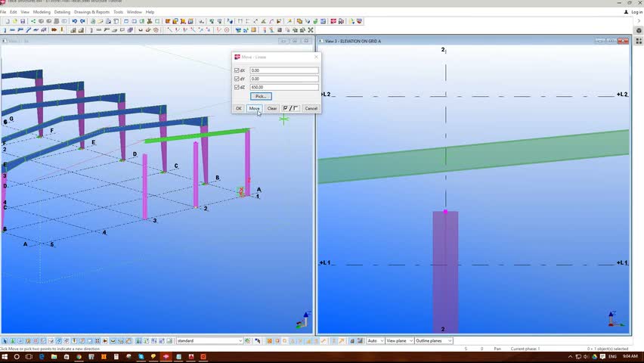Uncheck the dX checkbox
Screen dimensions: 644x363
click(237, 70)
